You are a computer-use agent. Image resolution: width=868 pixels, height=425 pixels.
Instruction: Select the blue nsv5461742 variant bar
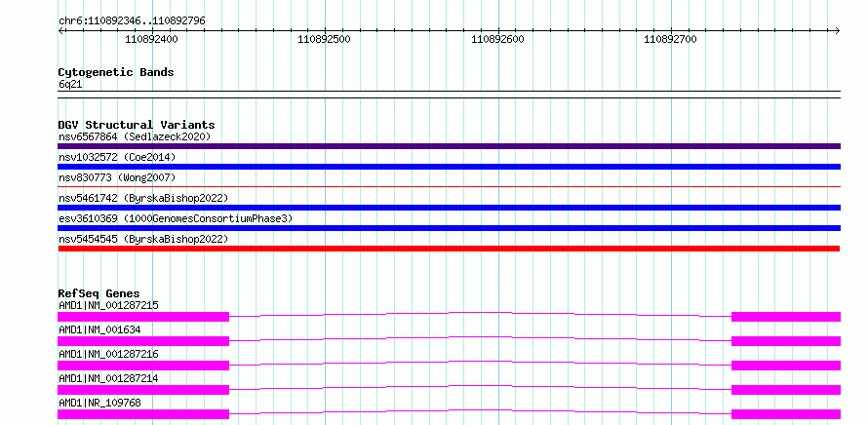click(x=449, y=208)
